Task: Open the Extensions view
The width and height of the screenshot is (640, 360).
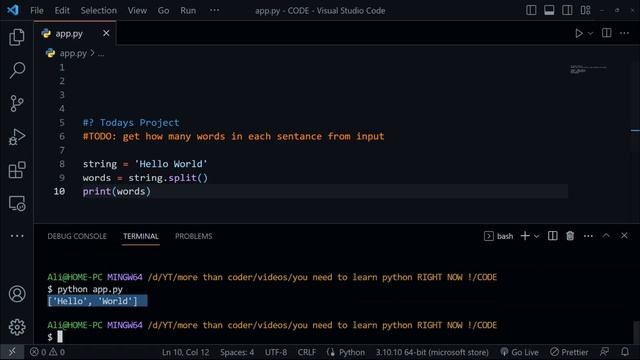Action: click(17, 170)
